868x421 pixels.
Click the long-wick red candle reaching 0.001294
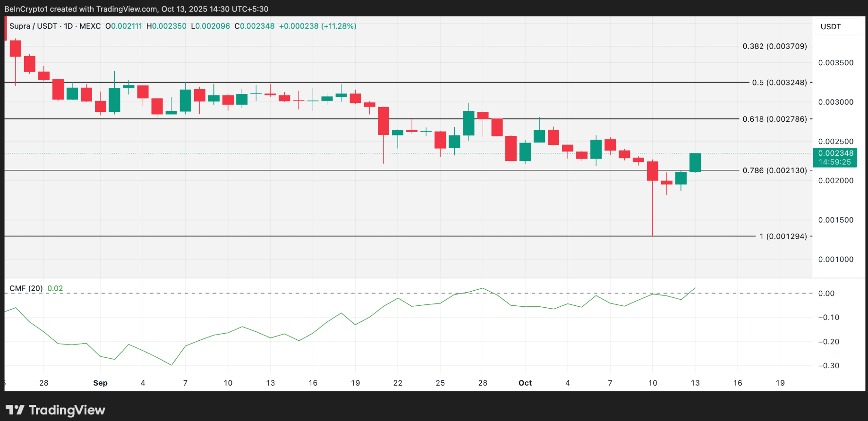click(x=652, y=171)
